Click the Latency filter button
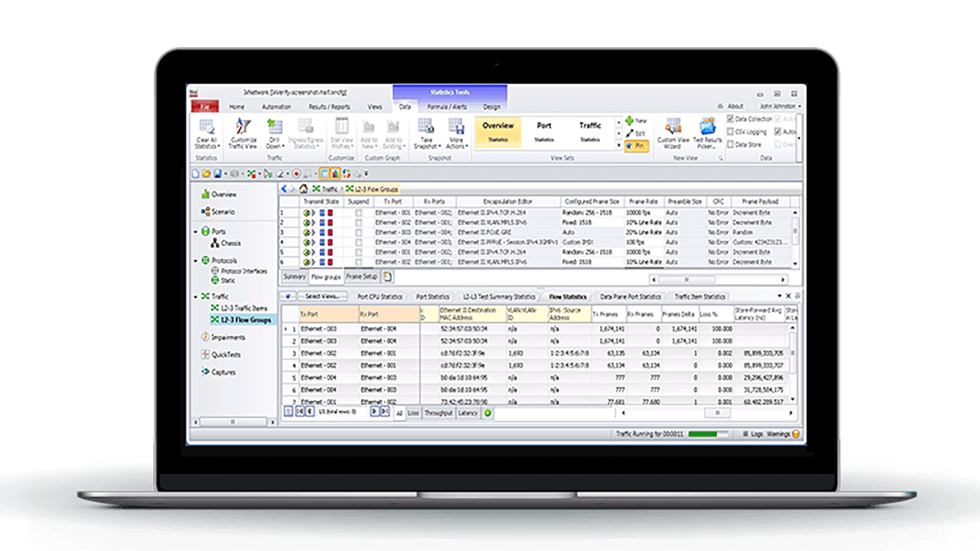The height and width of the screenshot is (551, 980). pos(468,413)
